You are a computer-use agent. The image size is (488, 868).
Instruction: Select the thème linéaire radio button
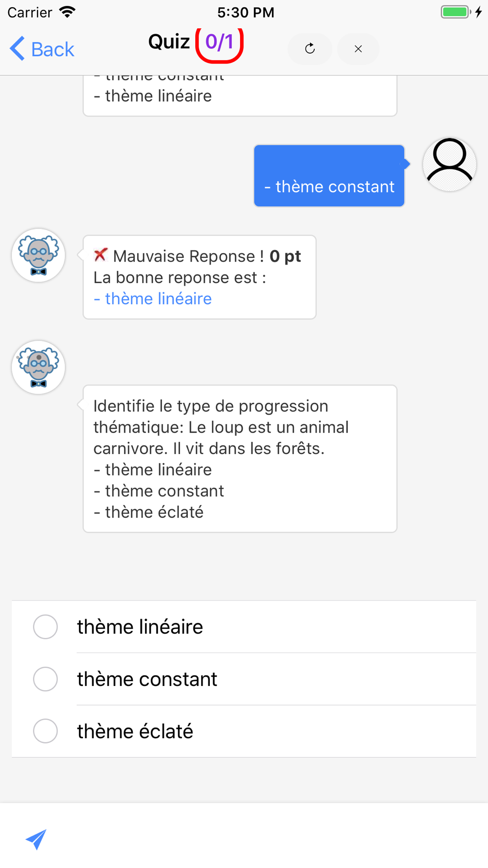click(x=45, y=627)
